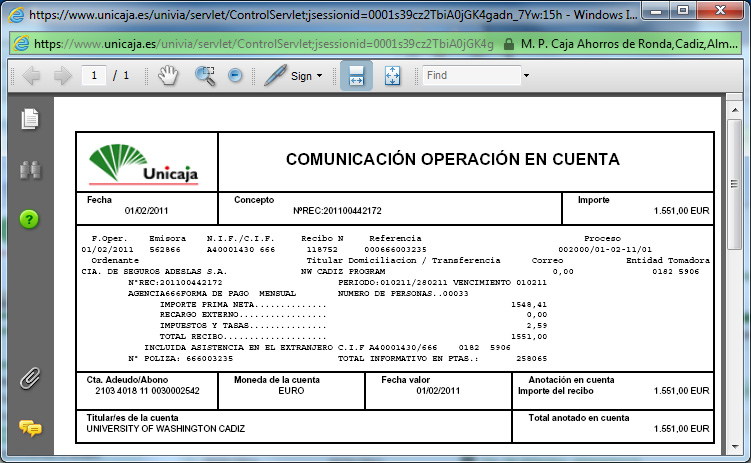The height and width of the screenshot is (463, 751).
Task: Click 'NUMERO DE PERSONAS..00033' line
Action: (x=403, y=294)
